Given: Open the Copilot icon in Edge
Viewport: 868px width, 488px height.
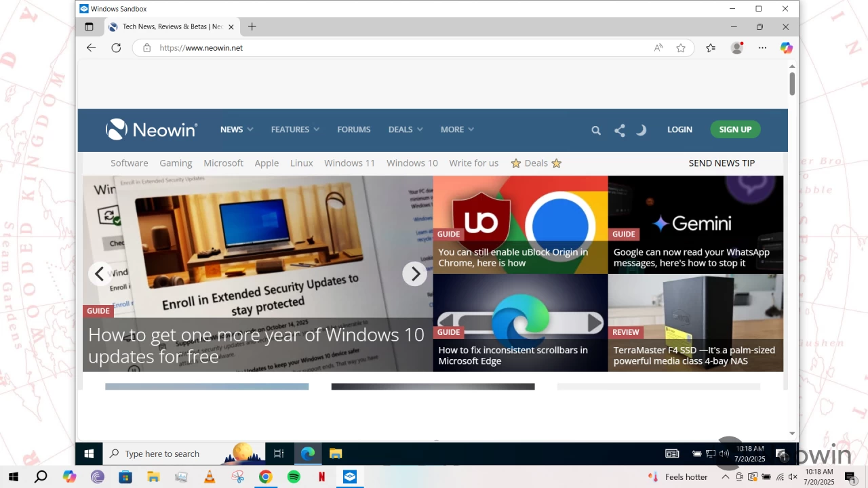Looking at the screenshot, I should pyautogui.click(x=786, y=47).
